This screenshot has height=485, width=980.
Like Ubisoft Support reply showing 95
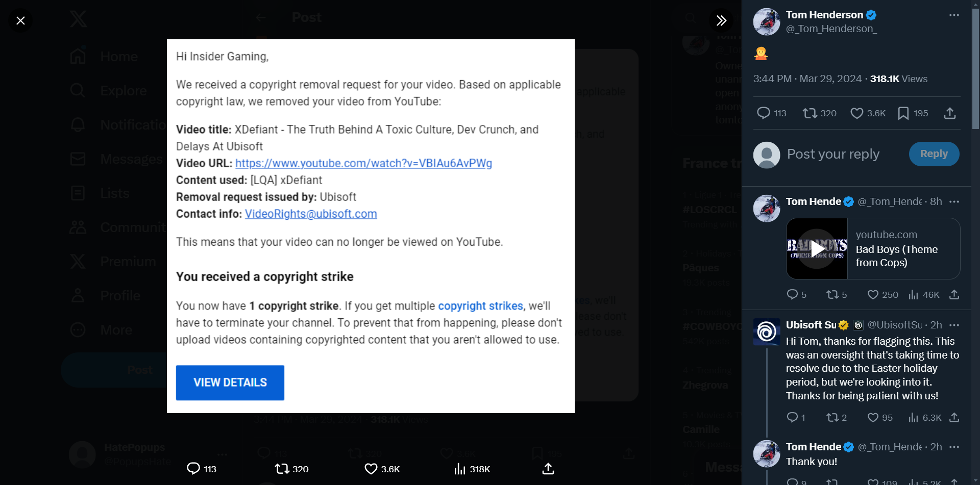(x=880, y=418)
